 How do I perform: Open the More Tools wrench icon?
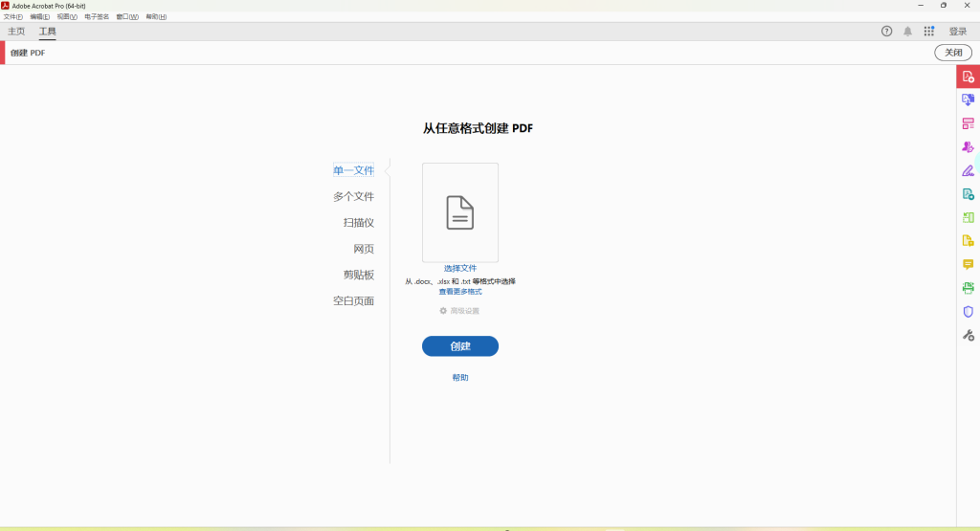969,336
